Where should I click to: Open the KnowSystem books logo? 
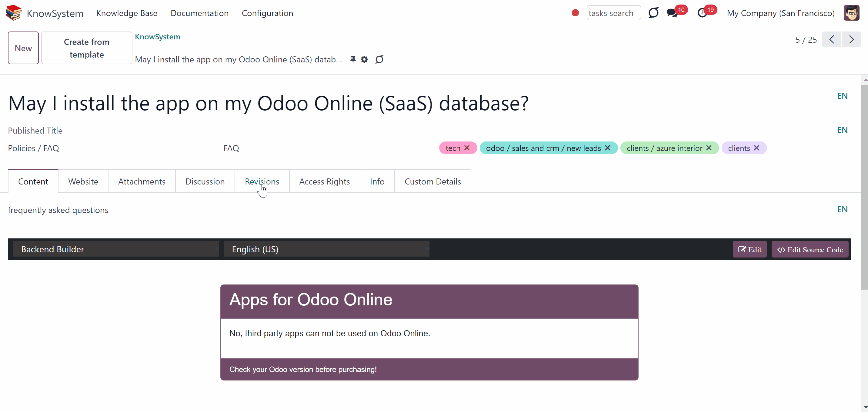pyautogui.click(x=14, y=13)
